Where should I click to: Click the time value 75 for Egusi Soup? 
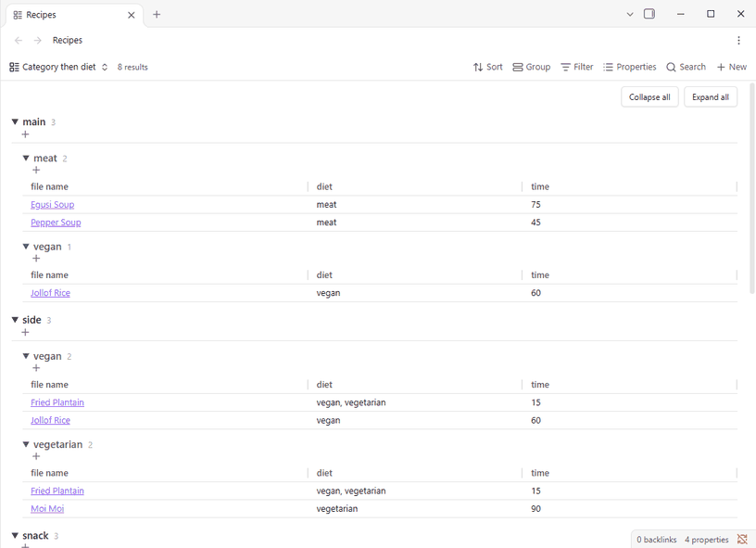[535, 205]
